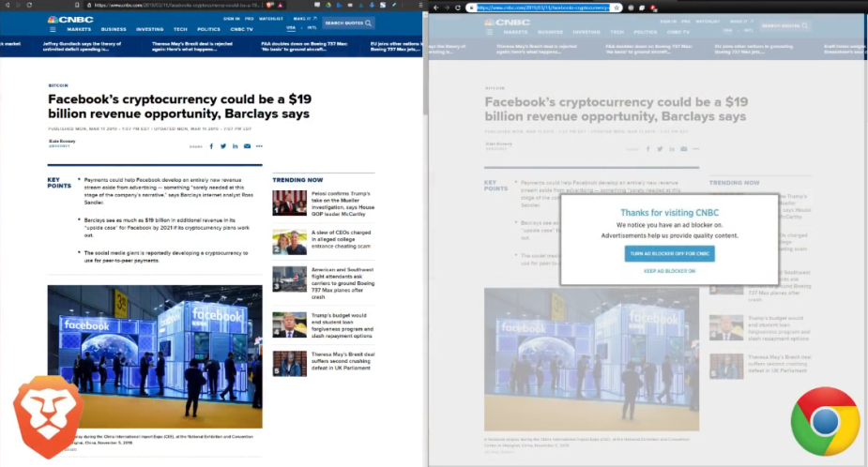Expand more share options ellipsis in left window

259,146
